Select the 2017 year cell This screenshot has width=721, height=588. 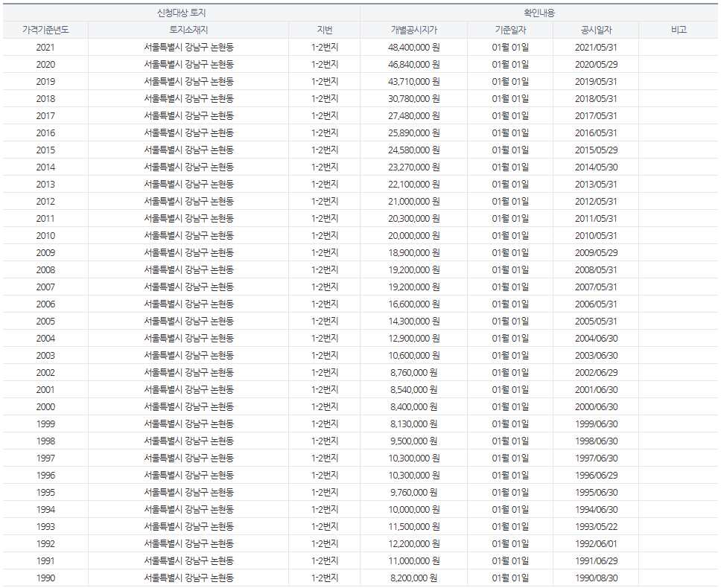coord(45,116)
